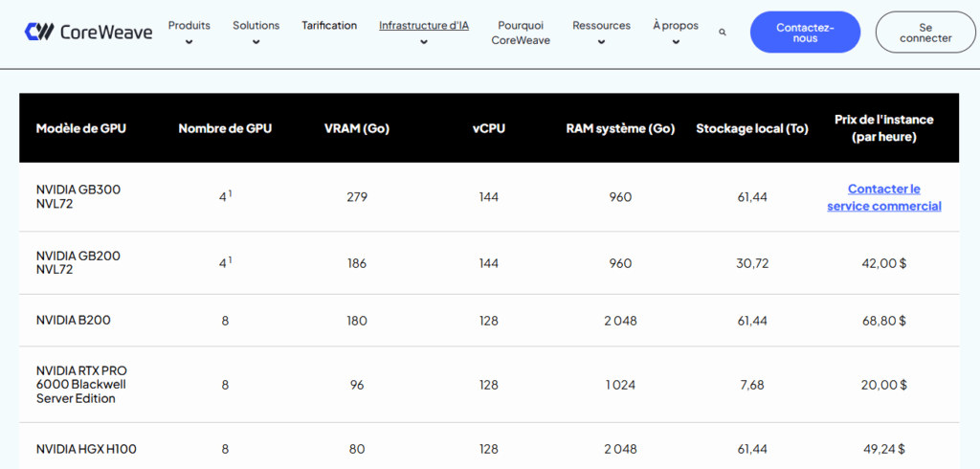This screenshot has width=980, height=469.
Task: Expand the Solutions dropdown arrow
Action: coord(256,41)
